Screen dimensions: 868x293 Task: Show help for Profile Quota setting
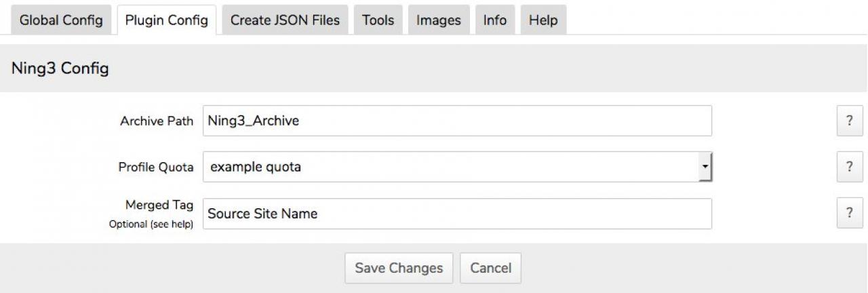click(x=850, y=167)
